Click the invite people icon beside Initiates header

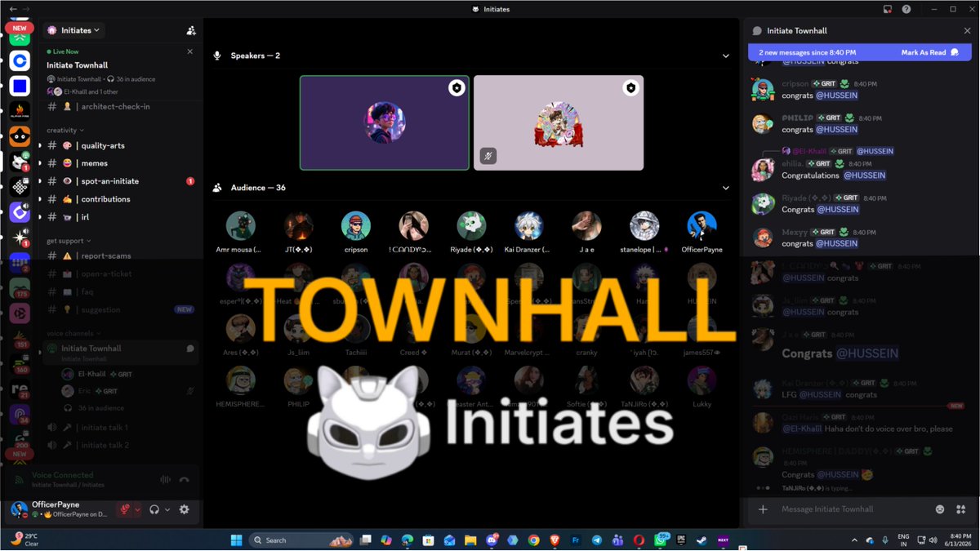pos(191,30)
